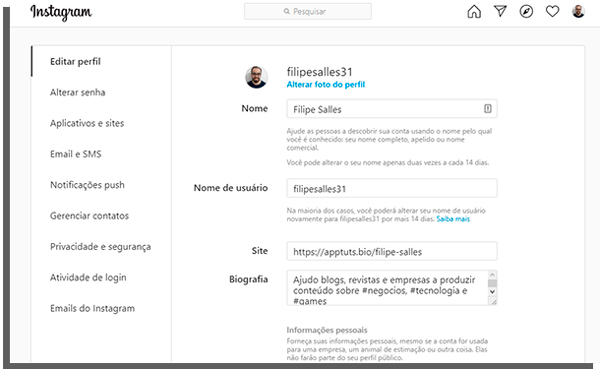This screenshot has width=600, height=369.
Task: Open Email e SMS settings
Action: point(76,154)
